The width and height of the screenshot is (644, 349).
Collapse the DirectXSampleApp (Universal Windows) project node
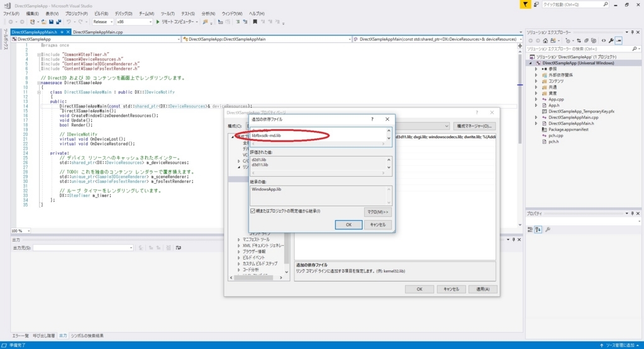(530, 64)
